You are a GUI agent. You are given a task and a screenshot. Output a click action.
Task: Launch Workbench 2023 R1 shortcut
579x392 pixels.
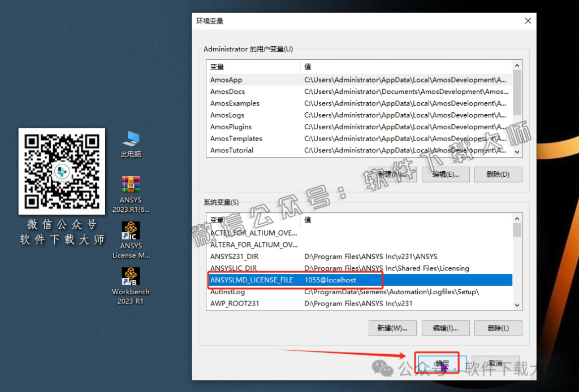point(130,281)
